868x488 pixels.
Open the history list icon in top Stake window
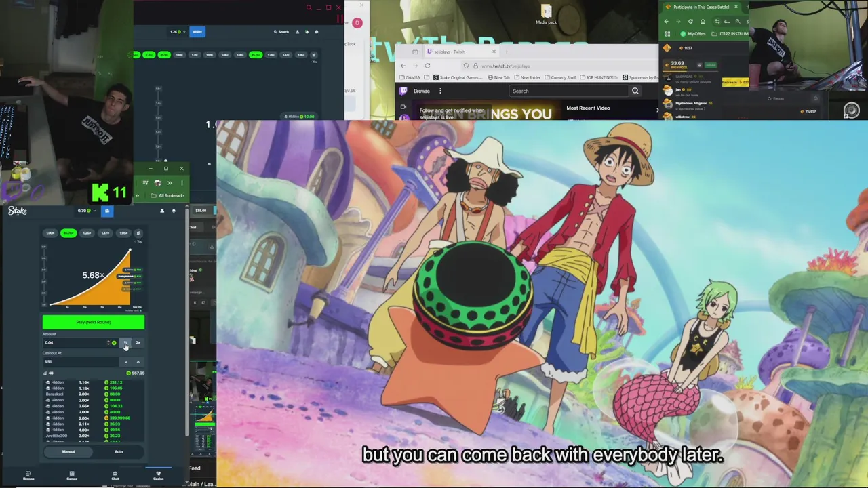[x=314, y=55]
